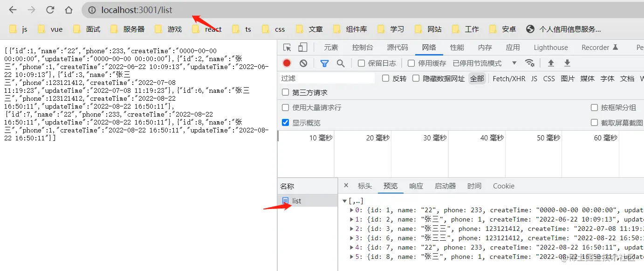The height and width of the screenshot is (271, 644).
Task: Stop recording network log
Action: [x=287, y=63]
